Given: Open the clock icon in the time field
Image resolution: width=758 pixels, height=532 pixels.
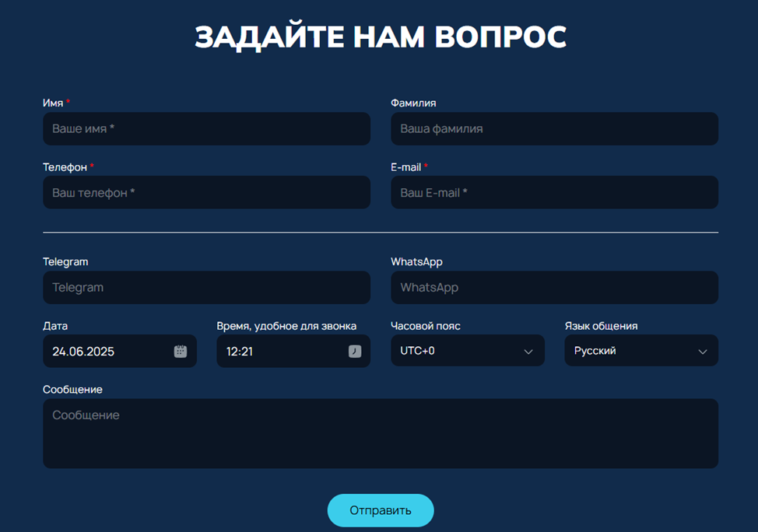Looking at the screenshot, I should tap(354, 351).
